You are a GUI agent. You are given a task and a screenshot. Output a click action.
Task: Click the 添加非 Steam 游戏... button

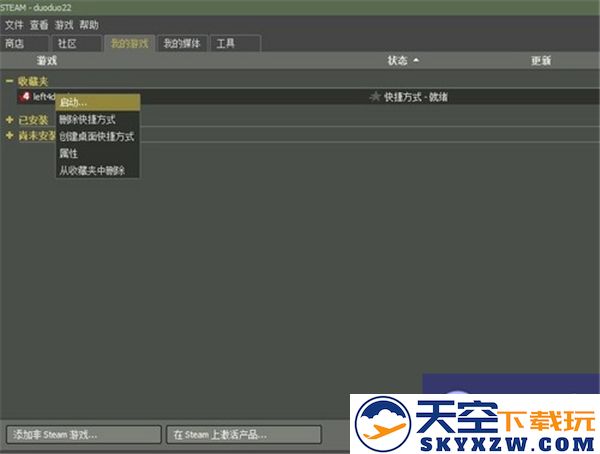84,434
